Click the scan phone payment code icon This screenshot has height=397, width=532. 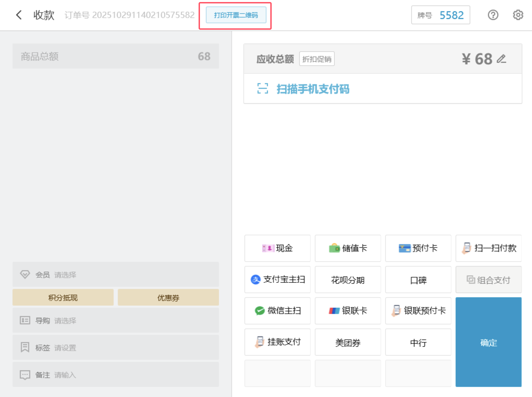(263, 88)
